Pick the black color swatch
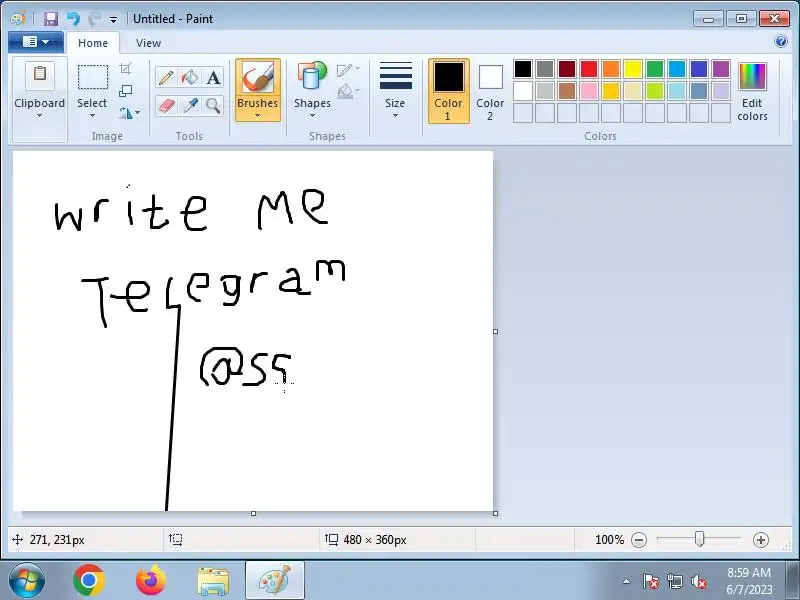This screenshot has height=600, width=800. coord(523,69)
